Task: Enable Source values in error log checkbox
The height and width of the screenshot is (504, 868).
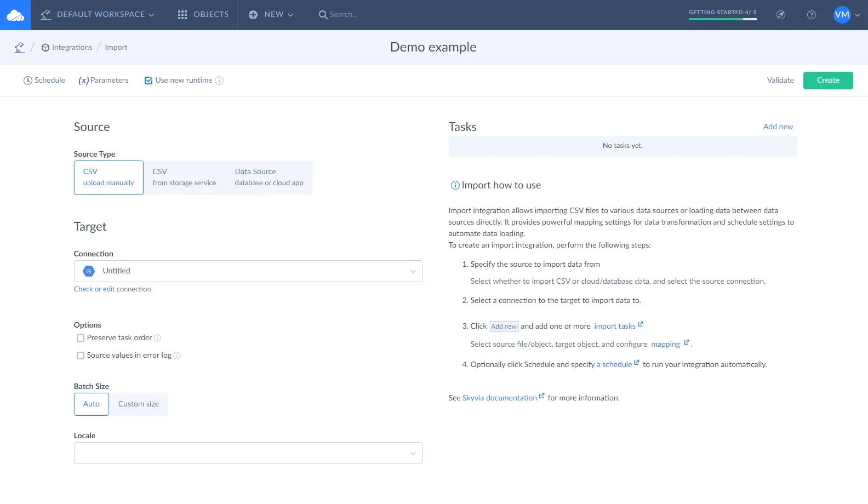Action: point(81,356)
